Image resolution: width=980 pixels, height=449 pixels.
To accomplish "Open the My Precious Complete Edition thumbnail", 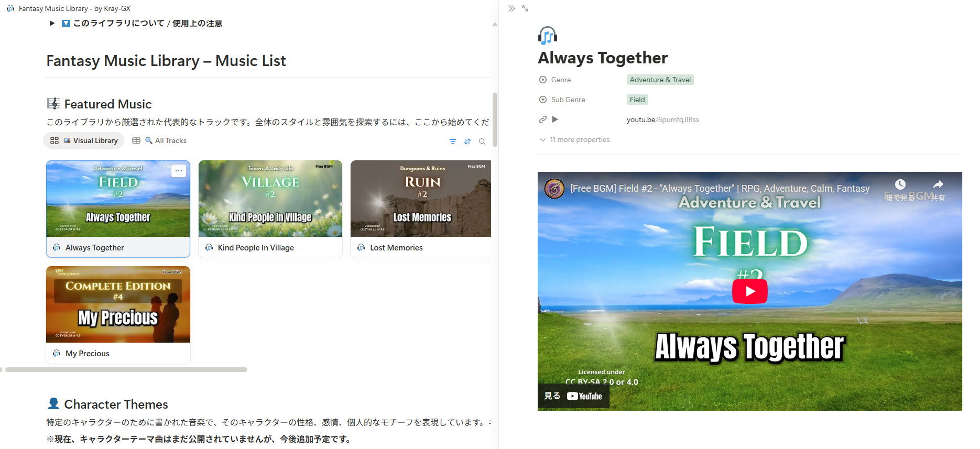I will pos(118,304).
